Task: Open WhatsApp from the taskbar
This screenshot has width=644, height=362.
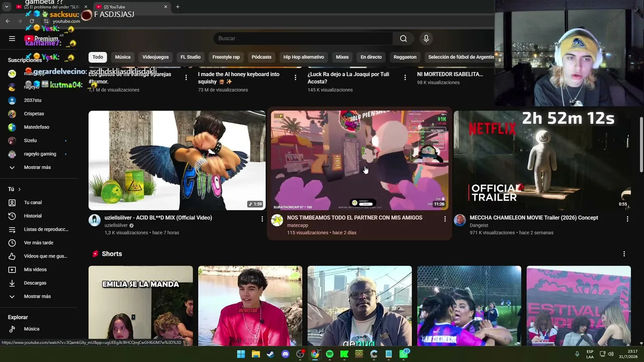Action: click(404, 354)
